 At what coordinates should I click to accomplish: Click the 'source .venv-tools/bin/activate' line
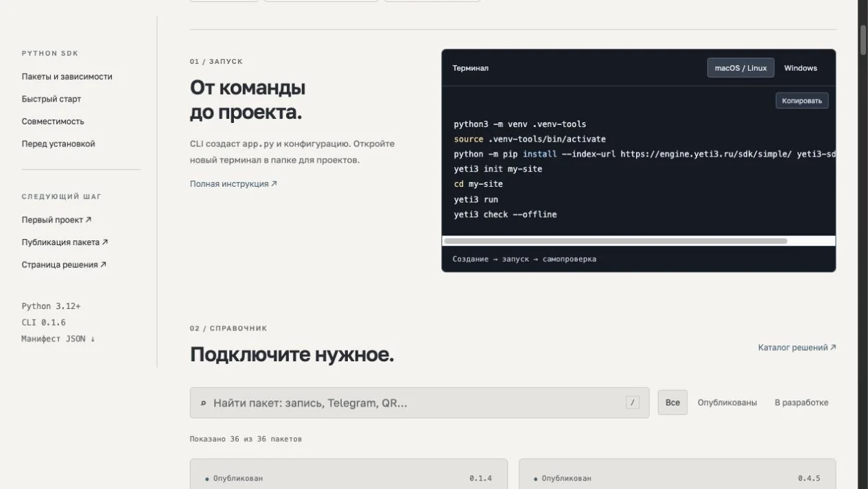[530, 139]
